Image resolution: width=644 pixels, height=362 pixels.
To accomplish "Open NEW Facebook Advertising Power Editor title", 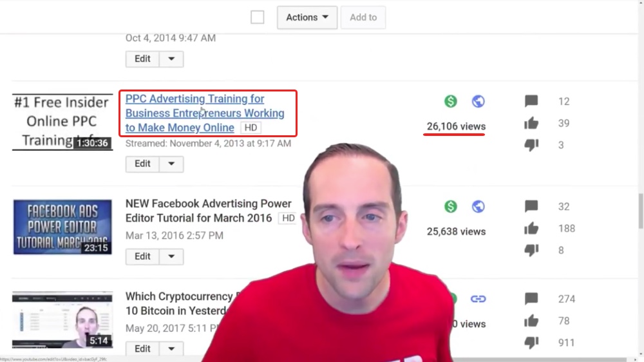I will click(x=208, y=211).
